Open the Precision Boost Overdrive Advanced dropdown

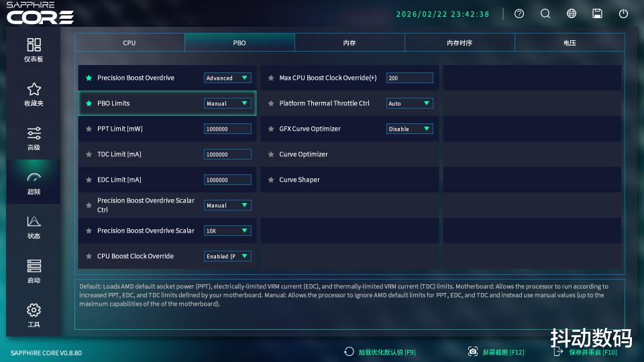tap(227, 78)
